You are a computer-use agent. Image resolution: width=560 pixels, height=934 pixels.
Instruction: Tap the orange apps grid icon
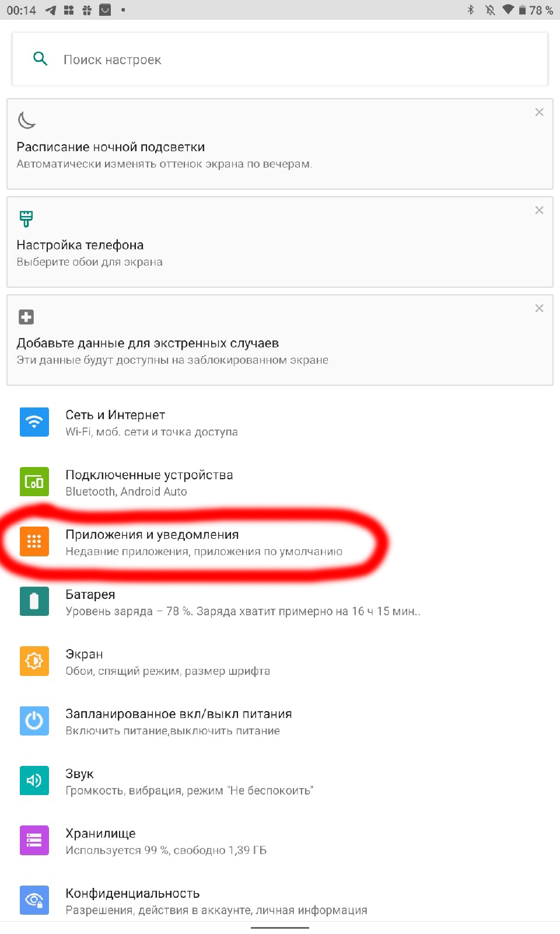(x=34, y=541)
